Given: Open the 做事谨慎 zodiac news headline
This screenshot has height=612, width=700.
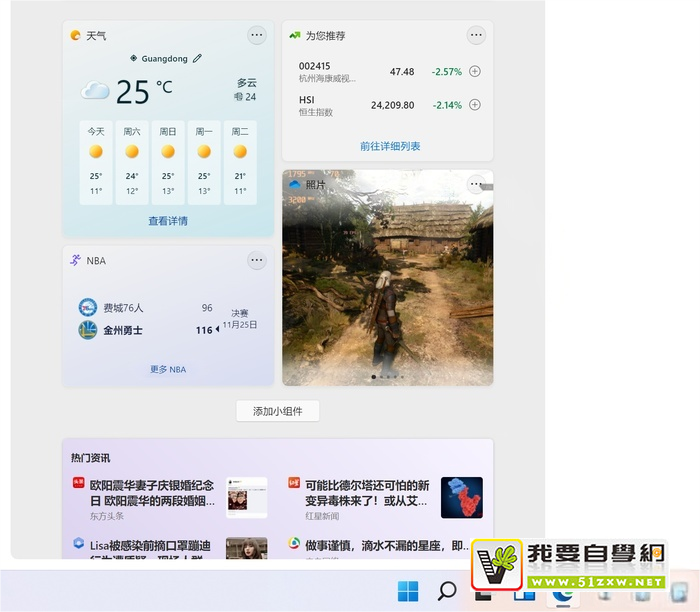Looking at the screenshot, I should click(x=387, y=545).
